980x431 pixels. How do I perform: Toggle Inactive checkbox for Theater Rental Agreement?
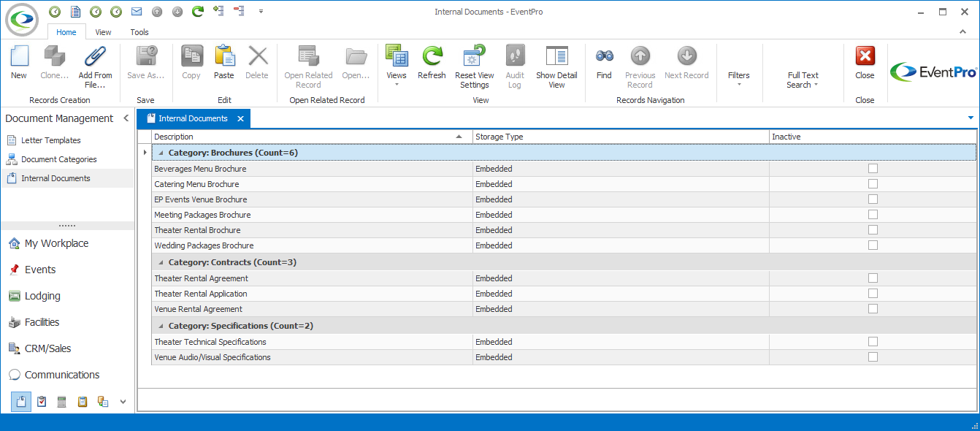point(873,278)
